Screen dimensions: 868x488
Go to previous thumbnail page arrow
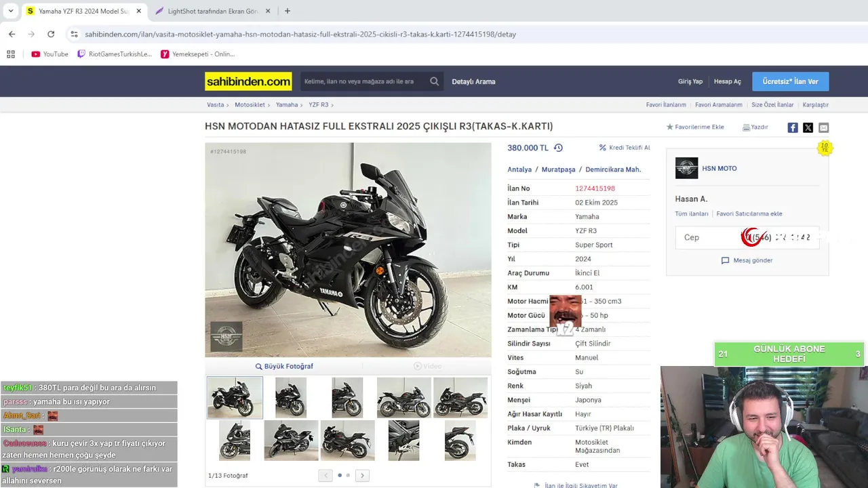pos(325,476)
